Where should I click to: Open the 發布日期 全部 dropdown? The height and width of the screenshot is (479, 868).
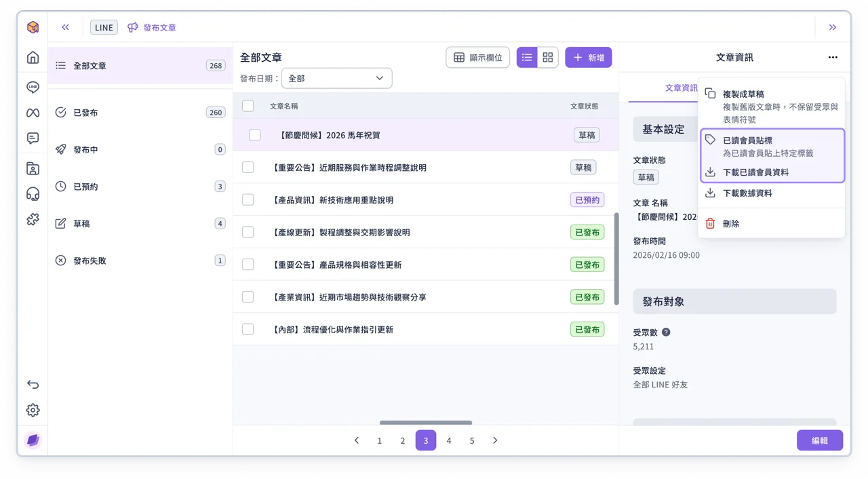click(337, 78)
